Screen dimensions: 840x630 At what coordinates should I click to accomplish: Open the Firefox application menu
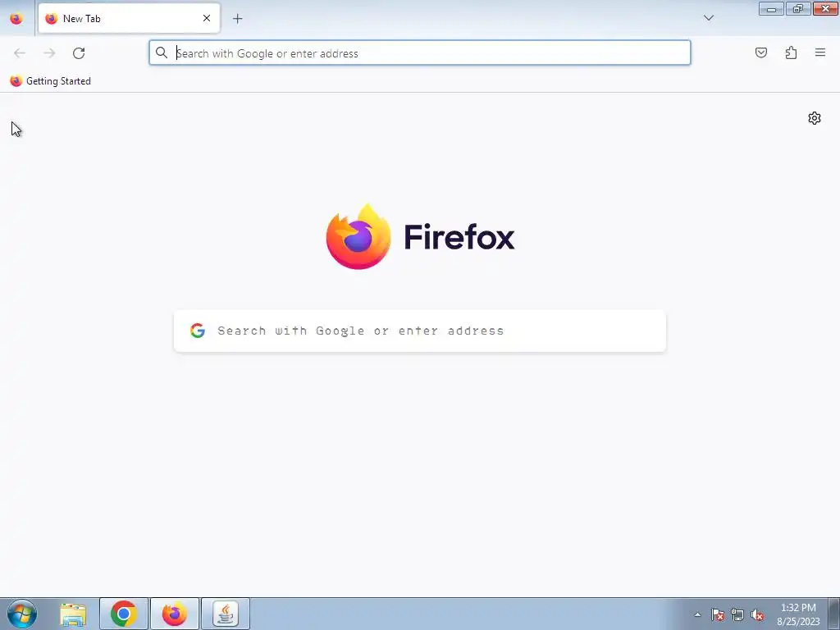[x=819, y=52]
